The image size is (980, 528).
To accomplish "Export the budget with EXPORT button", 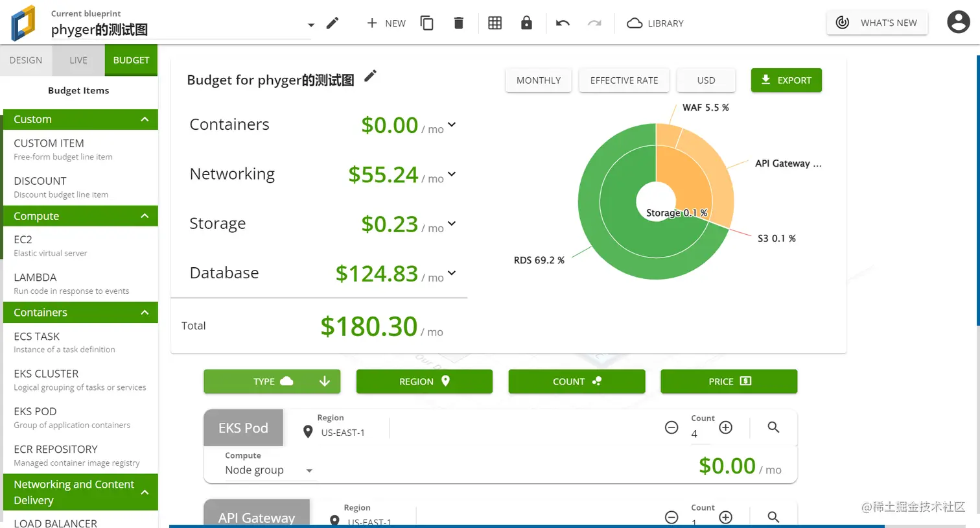I will (786, 80).
